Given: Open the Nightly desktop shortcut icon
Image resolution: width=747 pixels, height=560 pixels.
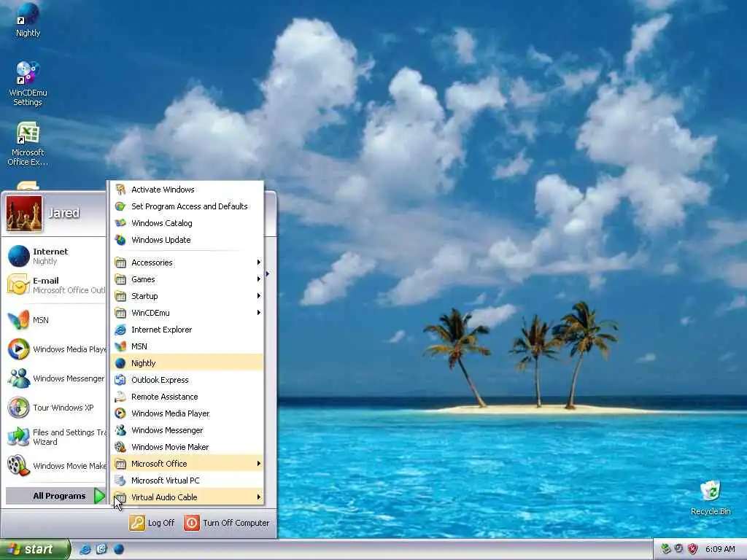Looking at the screenshot, I should pyautogui.click(x=28, y=20).
